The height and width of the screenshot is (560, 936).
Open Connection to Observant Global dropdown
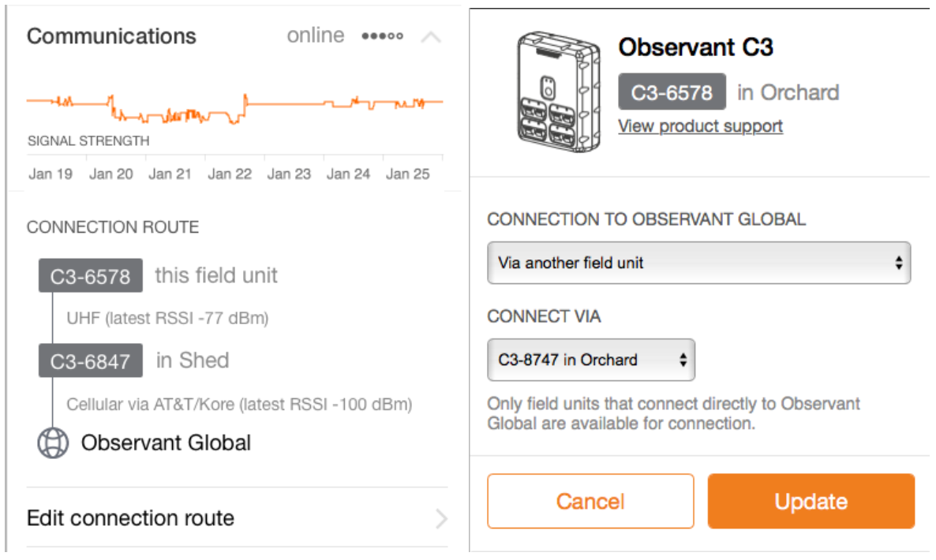[698, 263]
